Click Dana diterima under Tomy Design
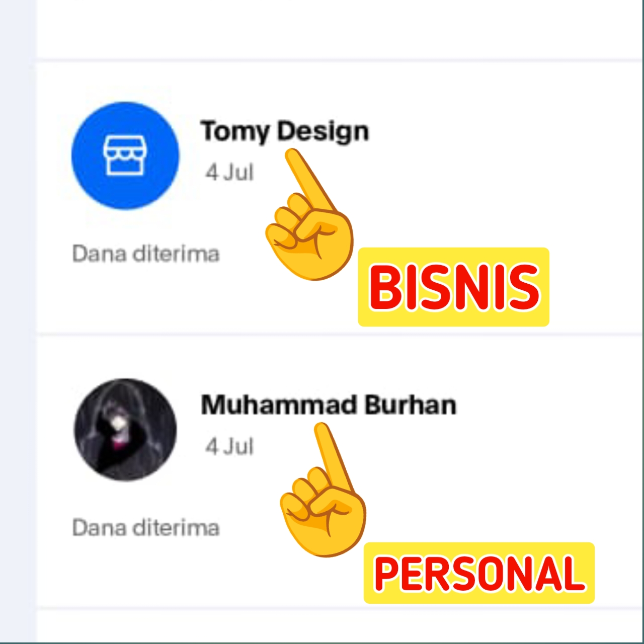The height and width of the screenshot is (644, 644). tap(146, 254)
